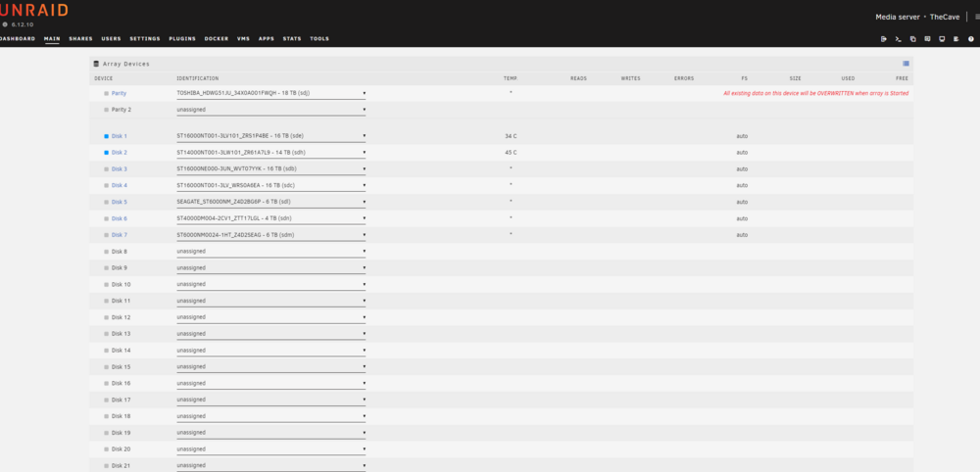
Task: Open the Disk 1 settings link
Action: [x=120, y=136]
